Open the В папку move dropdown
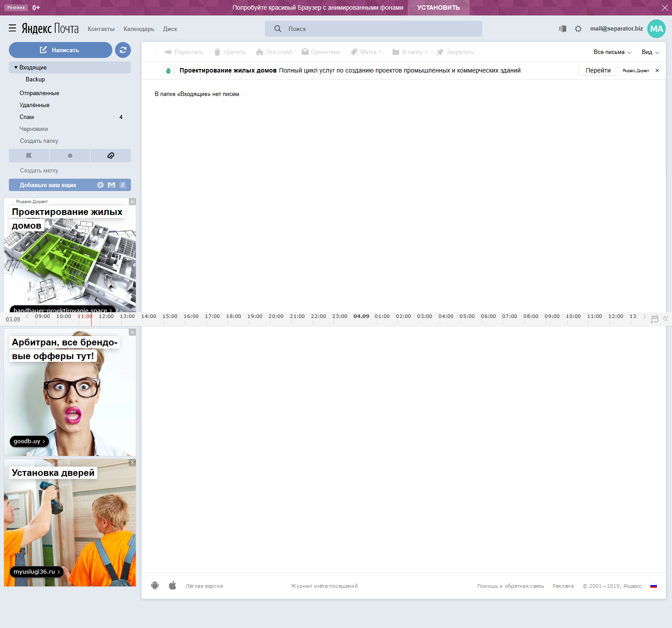The height and width of the screenshot is (628, 672). 410,52
